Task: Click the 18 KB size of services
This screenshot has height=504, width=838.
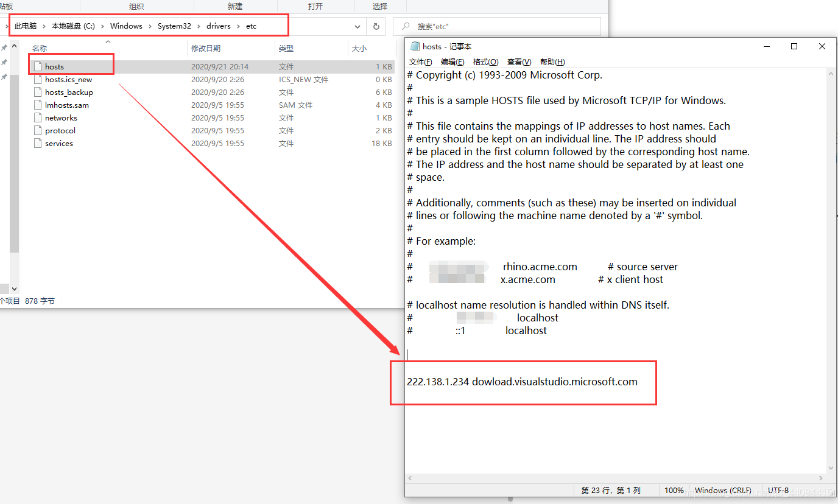Action: [x=381, y=143]
